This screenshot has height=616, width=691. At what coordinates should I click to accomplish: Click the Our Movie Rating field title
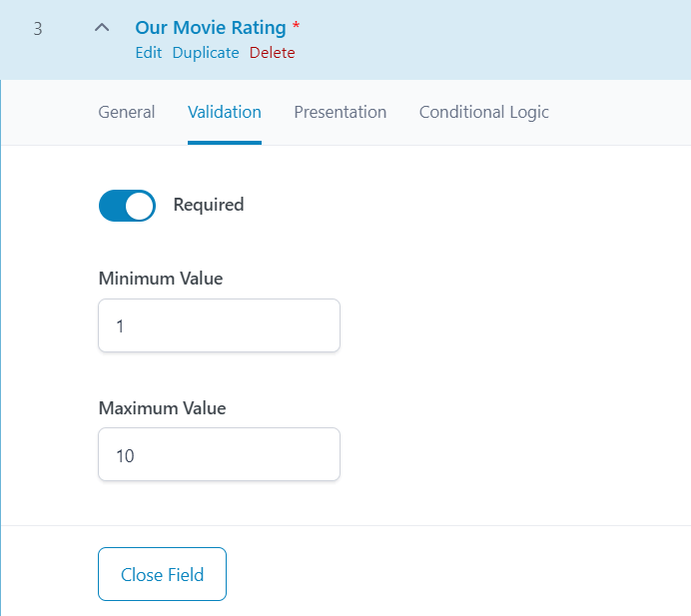(210, 28)
